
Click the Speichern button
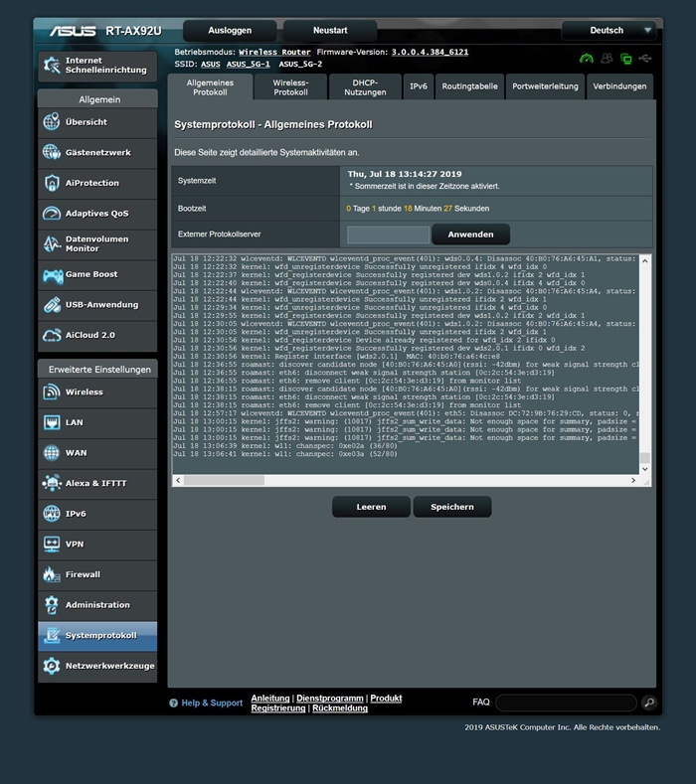point(451,507)
